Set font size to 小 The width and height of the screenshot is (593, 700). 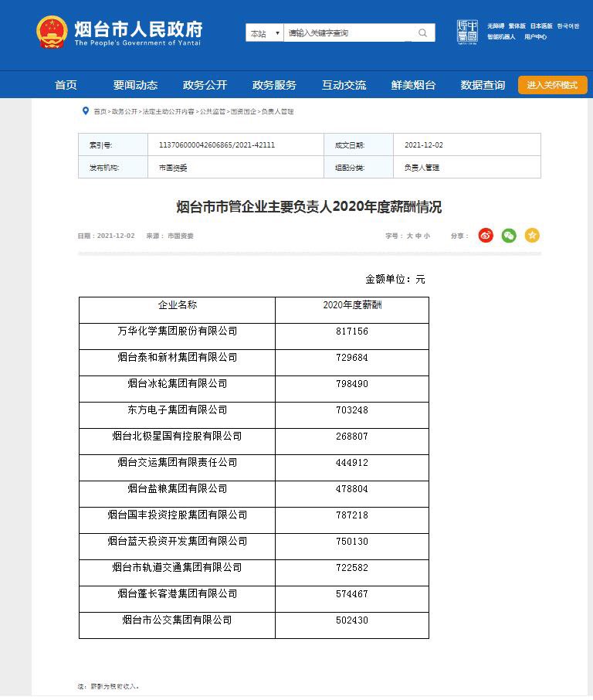(x=426, y=236)
